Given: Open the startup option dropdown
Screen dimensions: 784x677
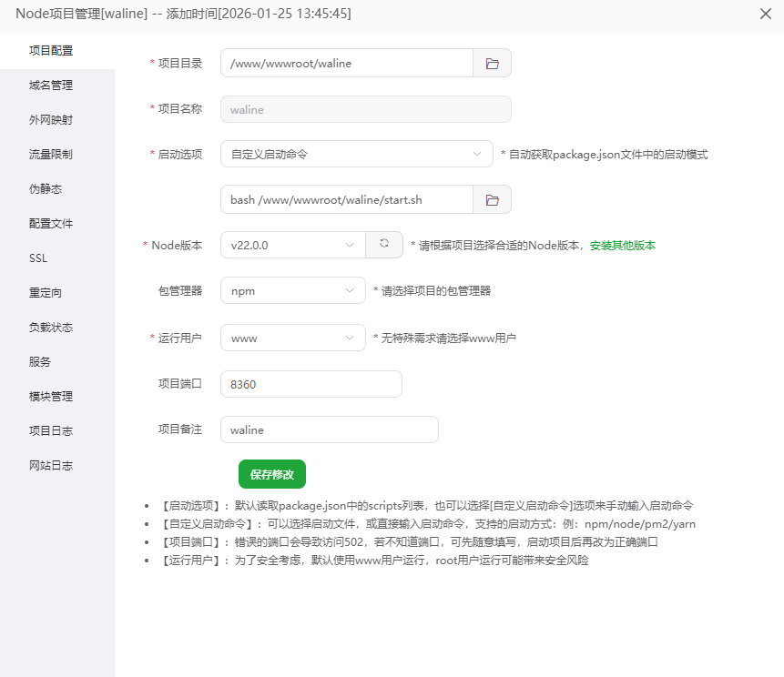Looking at the screenshot, I should [x=356, y=155].
